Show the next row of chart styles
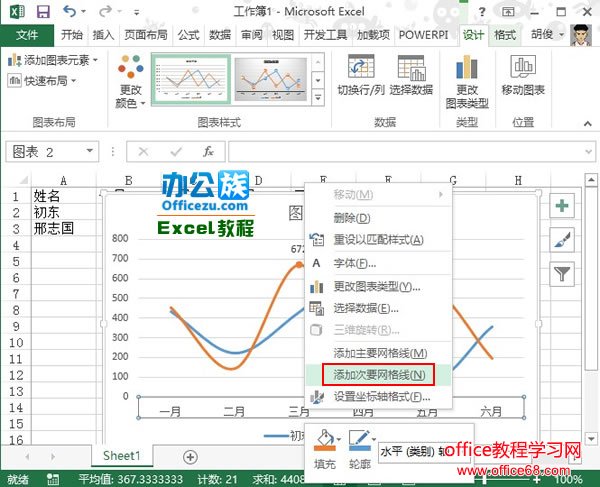Image resolution: width=600 pixels, height=487 pixels. [318, 81]
